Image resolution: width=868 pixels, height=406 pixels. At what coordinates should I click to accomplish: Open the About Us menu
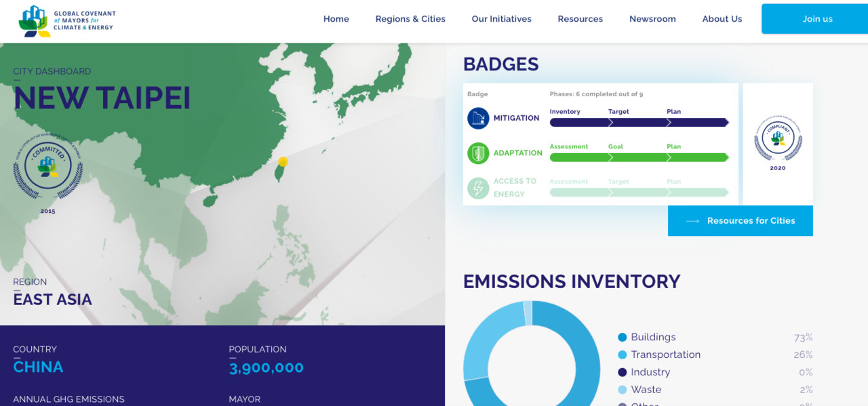pos(722,19)
